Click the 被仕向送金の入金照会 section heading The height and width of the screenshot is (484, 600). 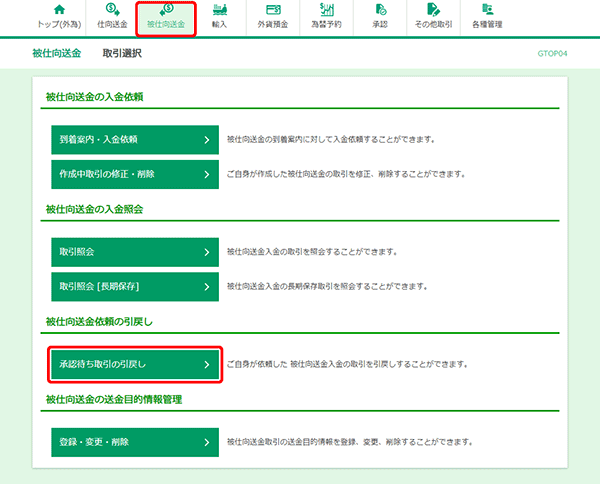point(95,209)
